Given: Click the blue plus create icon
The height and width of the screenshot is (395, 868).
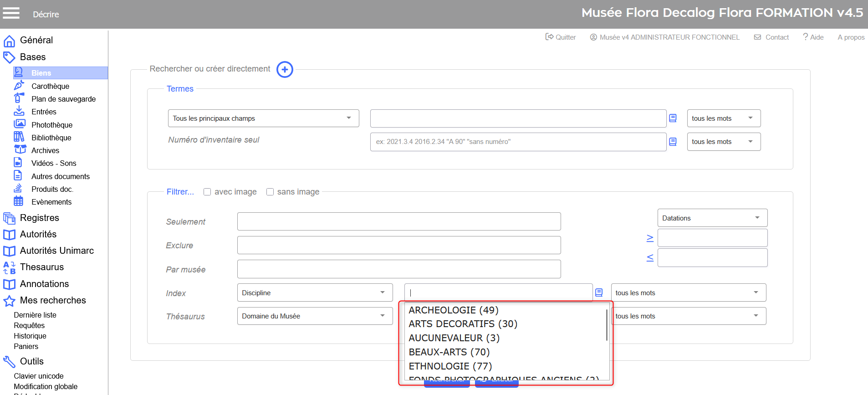Looking at the screenshot, I should click(x=285, y=70).
